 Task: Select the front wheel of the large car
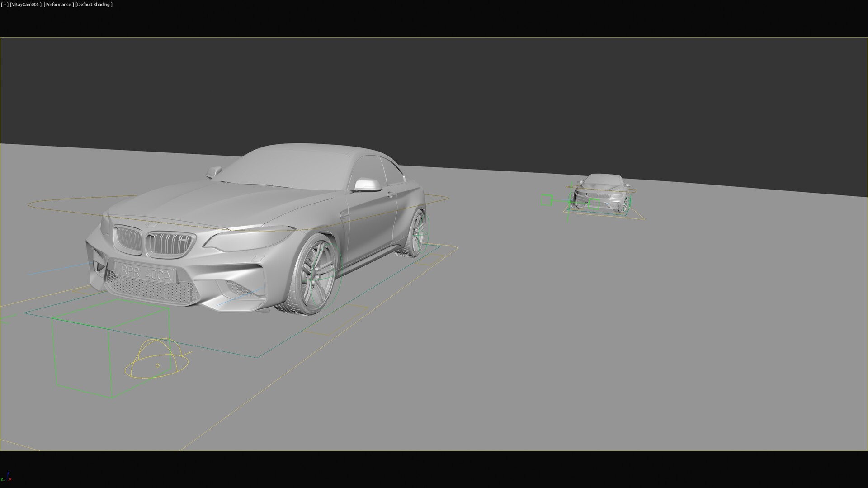[x=313, y=275]
